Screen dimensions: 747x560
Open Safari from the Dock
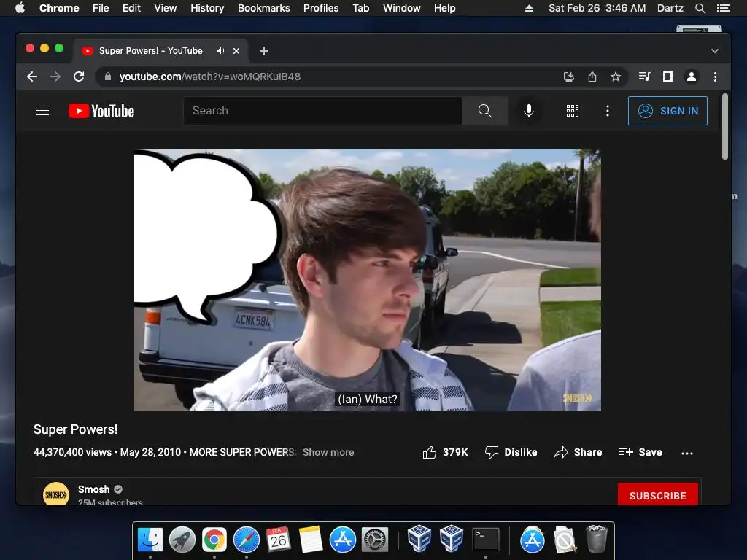pyautogui.click(x=247, y=540)
